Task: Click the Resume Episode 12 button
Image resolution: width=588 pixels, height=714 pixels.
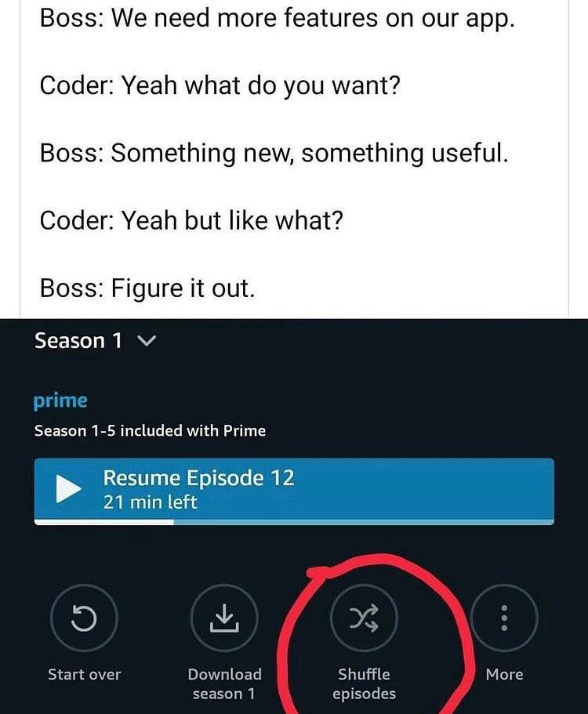Action: pos(294,491)
